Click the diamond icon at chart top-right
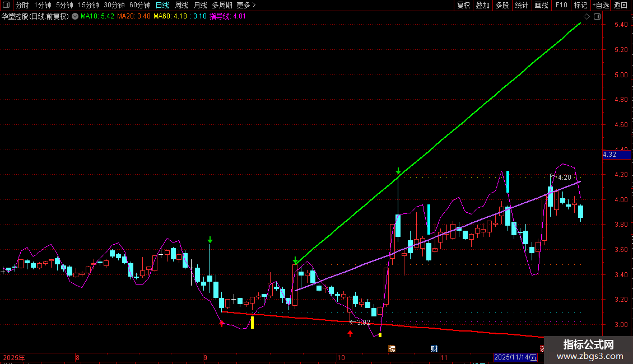The image size is (633, 364). (587, 17)
